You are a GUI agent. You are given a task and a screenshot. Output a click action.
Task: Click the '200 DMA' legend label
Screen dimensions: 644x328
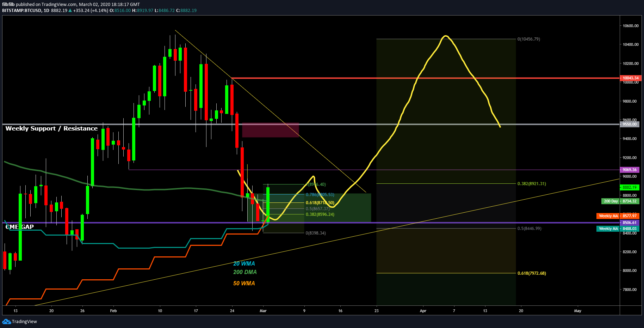pos(245,272)
